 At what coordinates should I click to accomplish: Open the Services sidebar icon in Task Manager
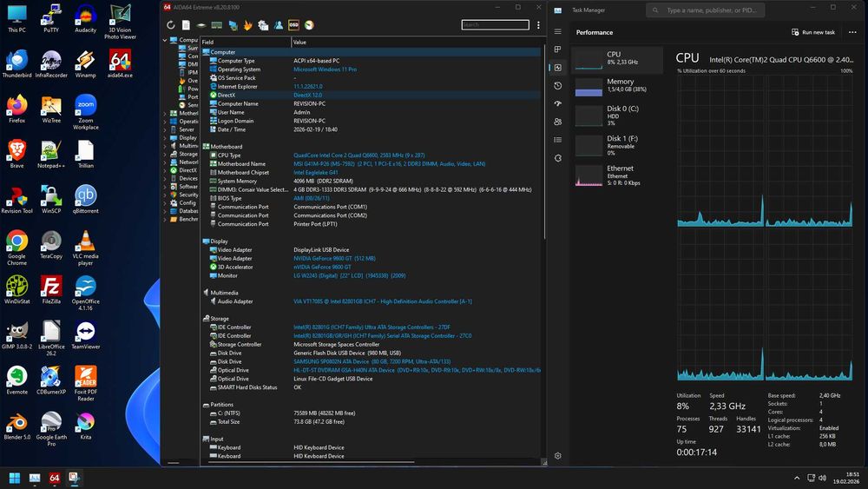[x=557, y=158]
